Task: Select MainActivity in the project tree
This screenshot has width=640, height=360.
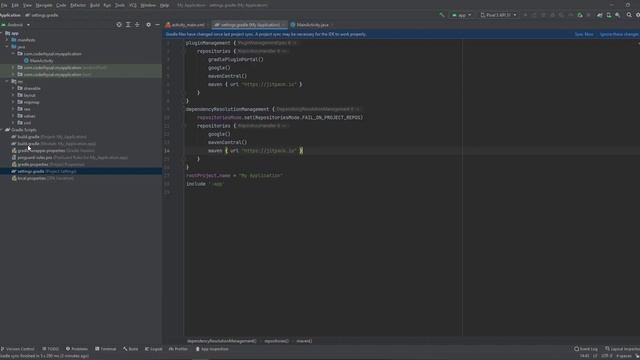Action: point(41,61)
